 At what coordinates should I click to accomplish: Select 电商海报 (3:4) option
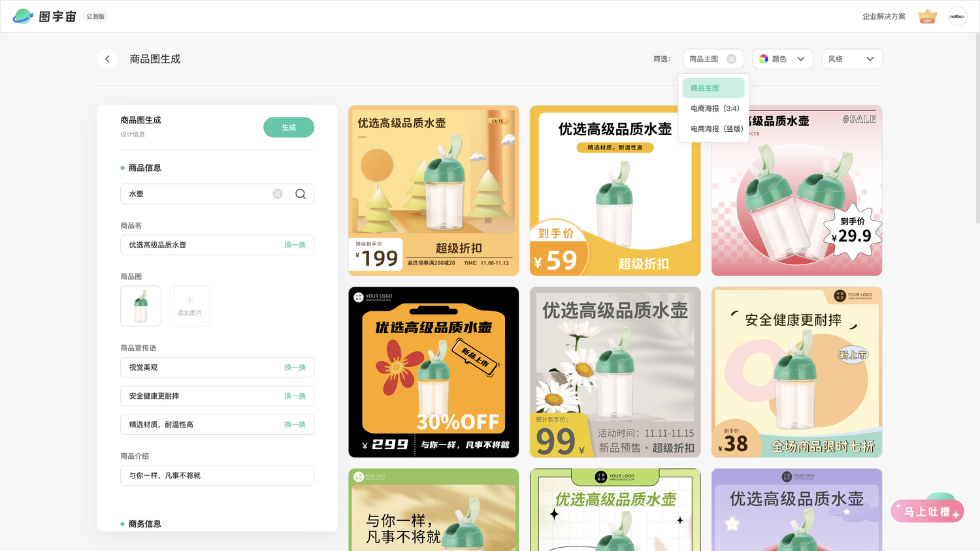coord(713,108)
